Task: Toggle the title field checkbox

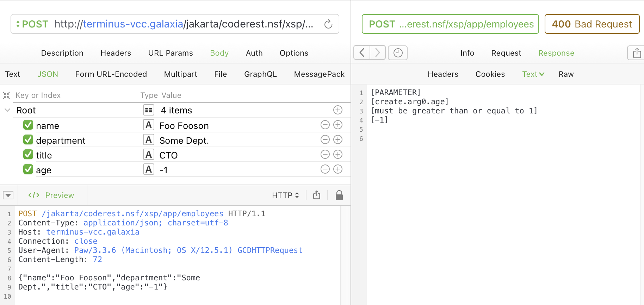Action: (x=28, y=155)
